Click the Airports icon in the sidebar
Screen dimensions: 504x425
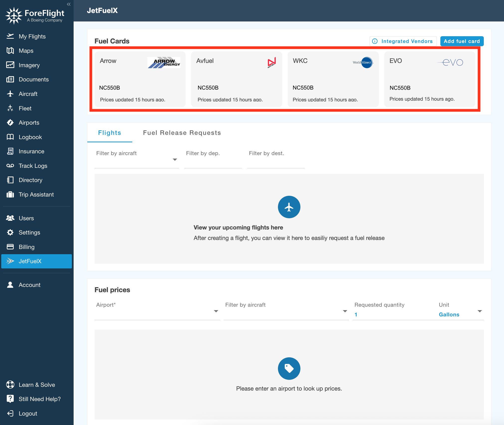pyautogui.click(x=10, y=122)
